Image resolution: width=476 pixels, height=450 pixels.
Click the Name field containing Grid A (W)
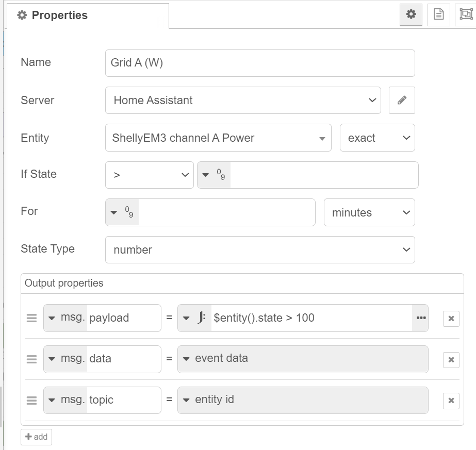pyautogui.click(x=260, y=63)
